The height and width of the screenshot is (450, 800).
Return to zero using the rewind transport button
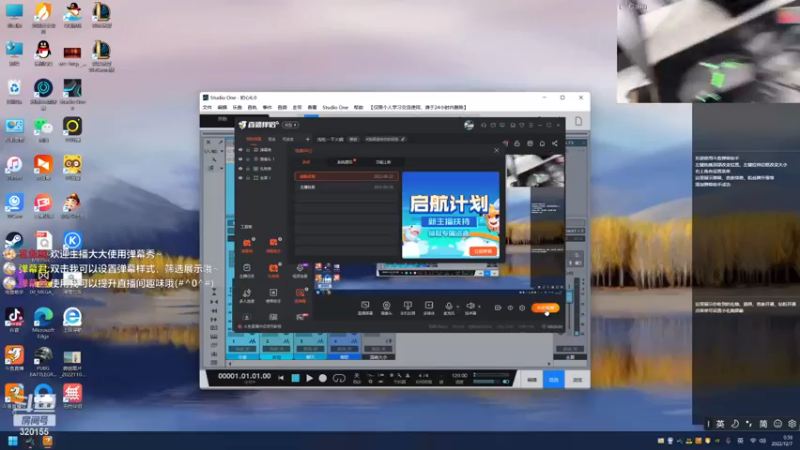(281, 379)
